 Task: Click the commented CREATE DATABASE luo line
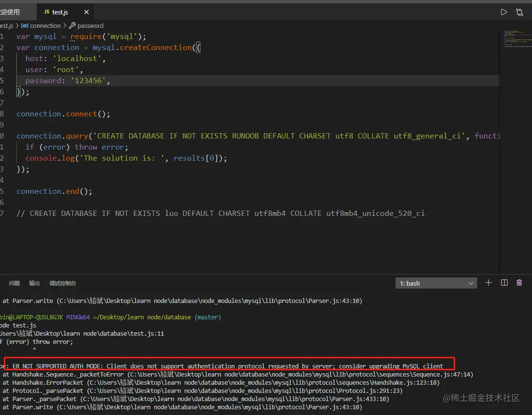221,214
